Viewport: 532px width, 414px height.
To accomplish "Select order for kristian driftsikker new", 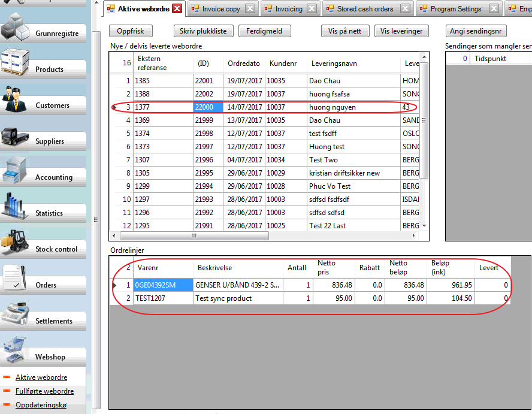I will [x=264, y=173].
